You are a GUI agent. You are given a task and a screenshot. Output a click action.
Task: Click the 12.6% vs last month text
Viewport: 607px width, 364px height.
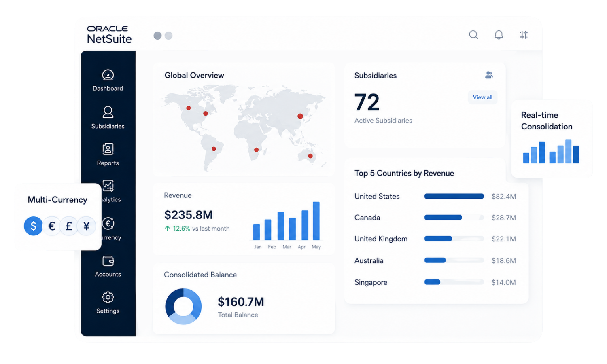pos(201,229)
